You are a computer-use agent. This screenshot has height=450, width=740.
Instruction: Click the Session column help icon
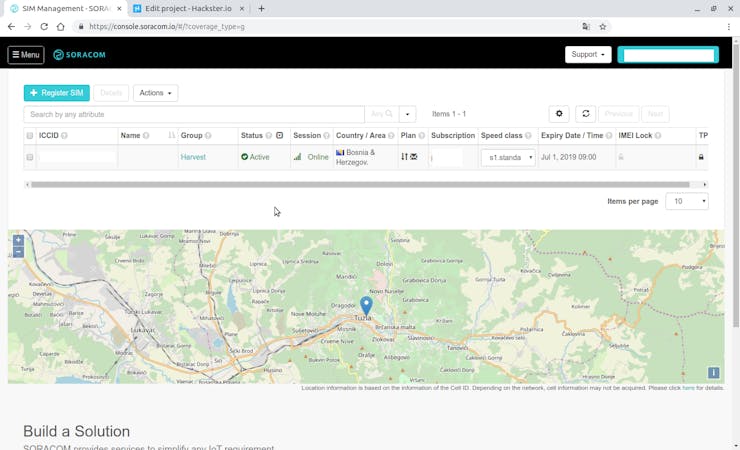click(x=327, y=136)
